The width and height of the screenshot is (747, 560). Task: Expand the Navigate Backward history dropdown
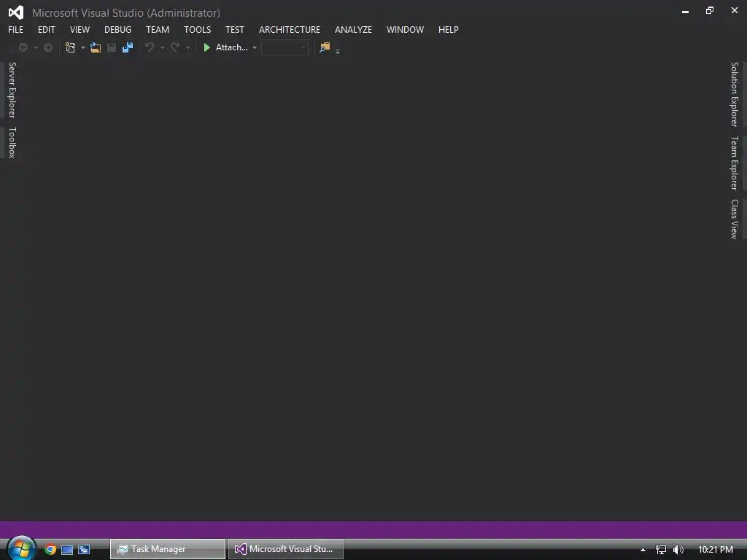35,48
